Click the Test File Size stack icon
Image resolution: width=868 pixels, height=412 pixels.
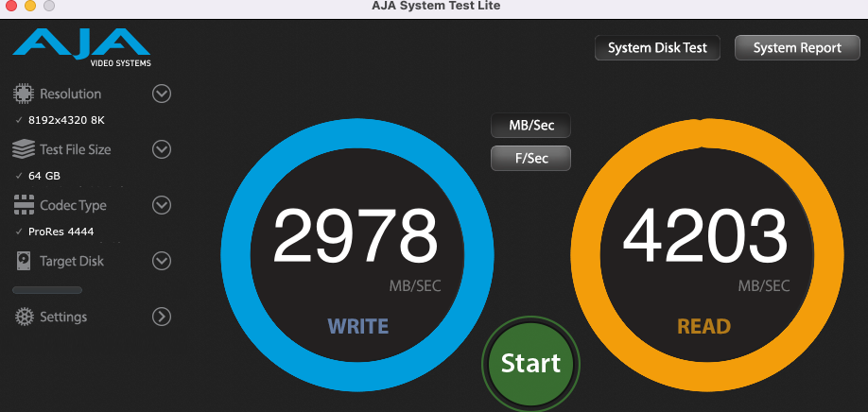pyautogui.click(x=23, y=149)
